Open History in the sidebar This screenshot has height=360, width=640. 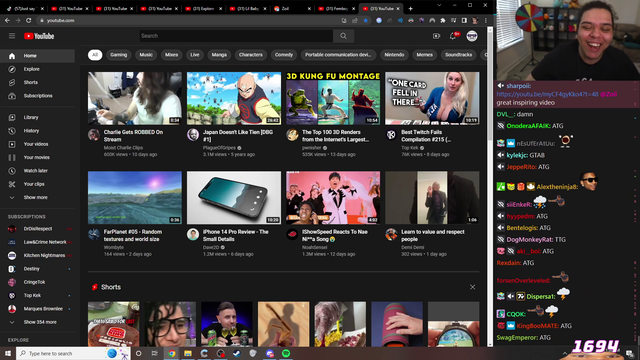[x=37, y=131]
